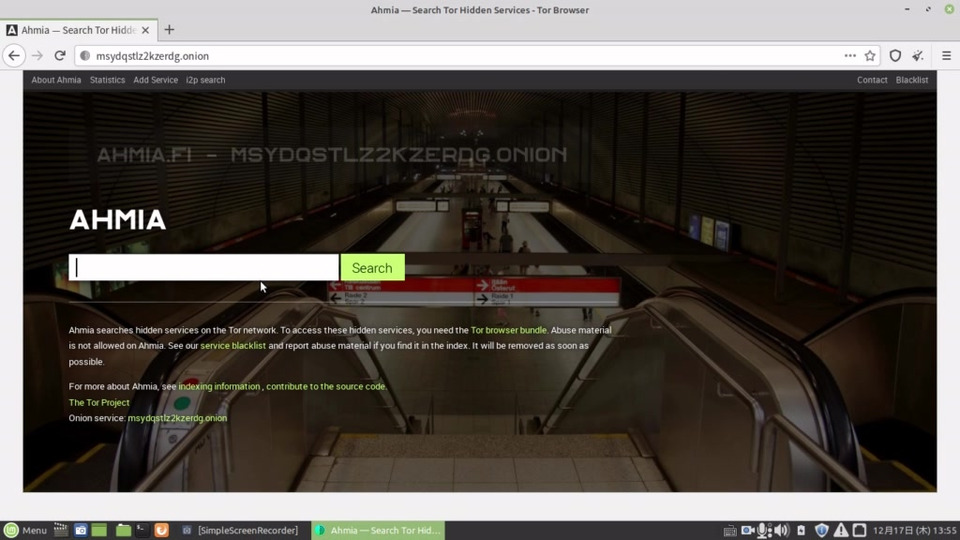Open the clock calendar showing 13:55
The height and width of the screenshot is (540, 960).
point(914,530)
